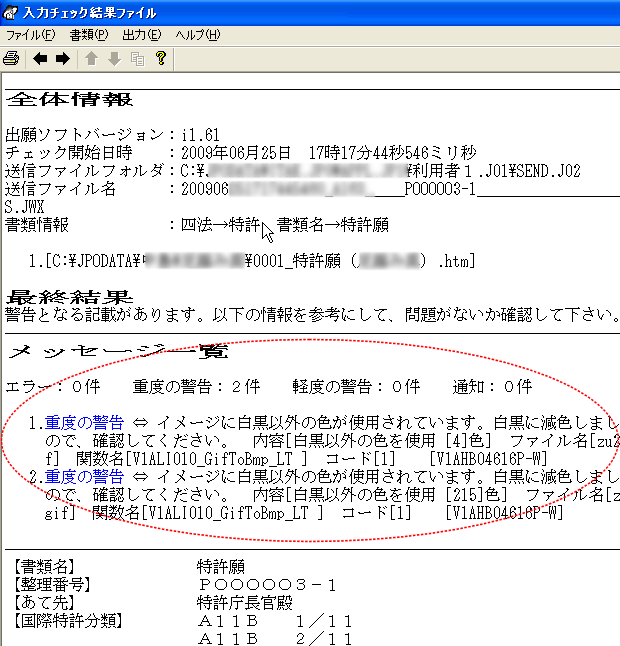Follow the first 重度の警告 link
This screenshot has width=620, height=646.
pyautogui.click(x=83, y=422)
